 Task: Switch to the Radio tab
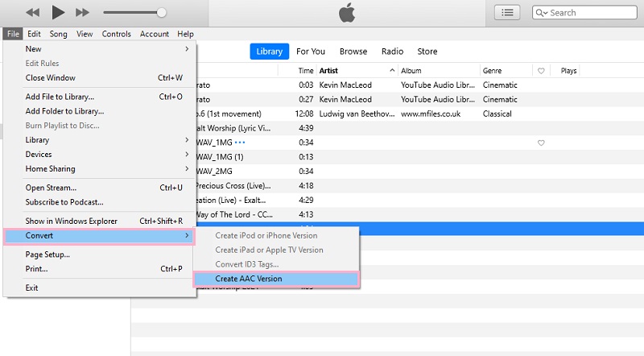point(392,52)
